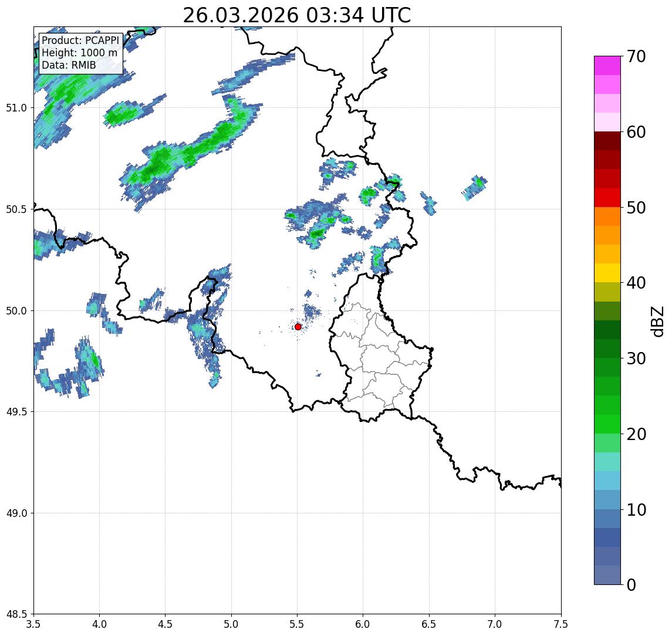
Task: Click the colorbar tick label 50
Action: point(636,208)
